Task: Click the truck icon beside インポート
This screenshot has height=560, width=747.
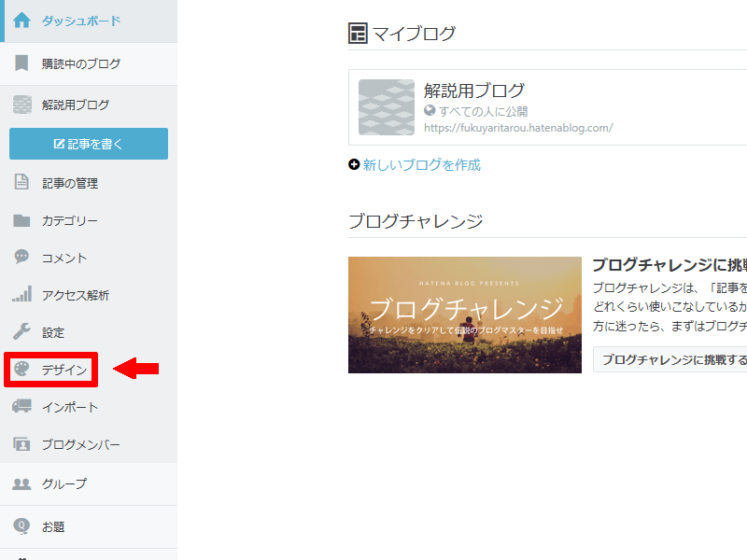Action: coord(21,406)
